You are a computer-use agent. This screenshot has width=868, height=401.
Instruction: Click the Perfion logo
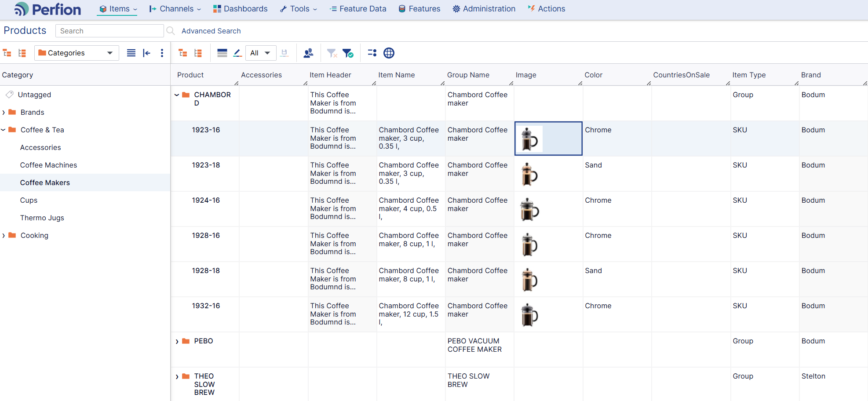click(x=47, y=9)
